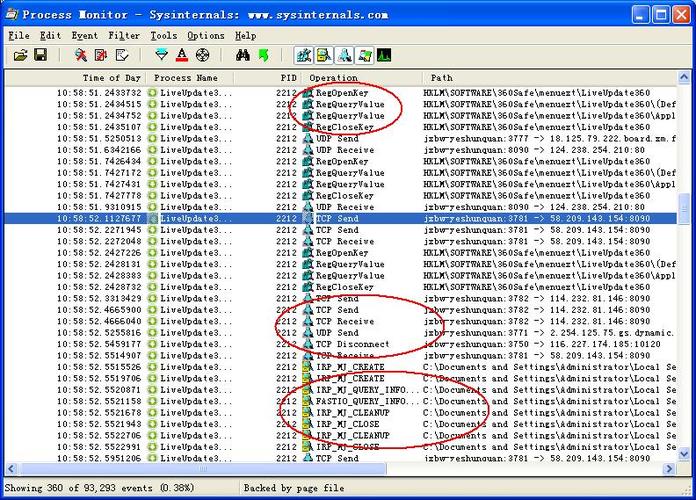Sort by the PID column header
Image resolution: width=696 pixels, height=500 pixels.
point(268,78)
